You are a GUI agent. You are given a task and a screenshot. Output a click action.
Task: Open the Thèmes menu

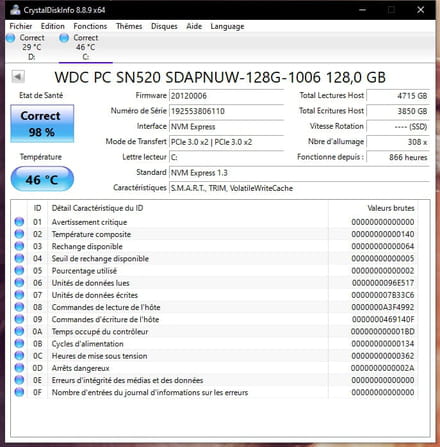[x=129, y=26]
